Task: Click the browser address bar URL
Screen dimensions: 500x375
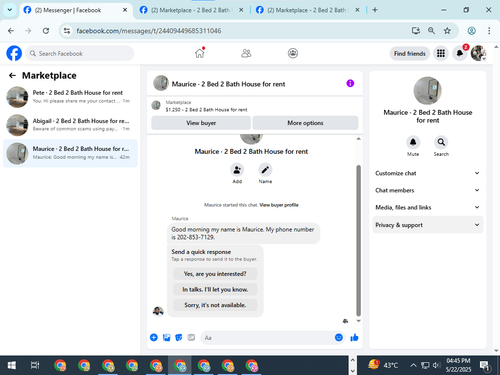Action: [149, 31]
